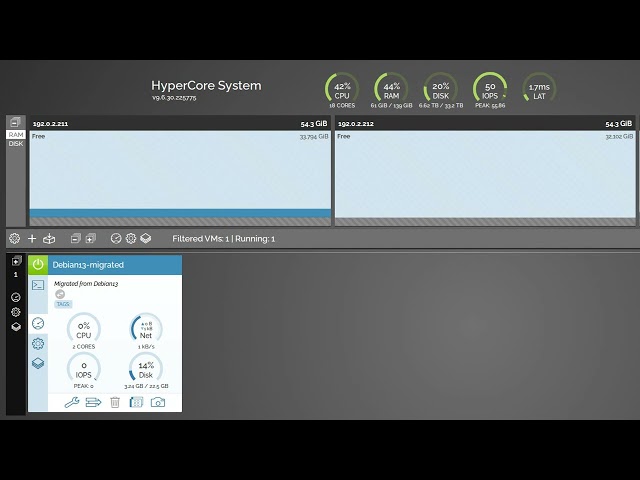Click the 50 IOPS gauge in the header
The height and width of the screenshot is (480, 640).
(490, 90)
